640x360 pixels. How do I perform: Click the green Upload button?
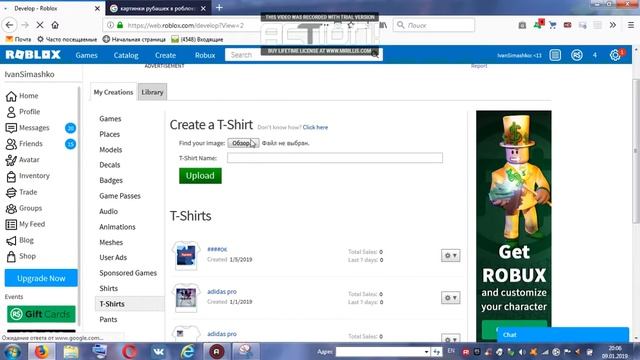[x=200, y=176]
